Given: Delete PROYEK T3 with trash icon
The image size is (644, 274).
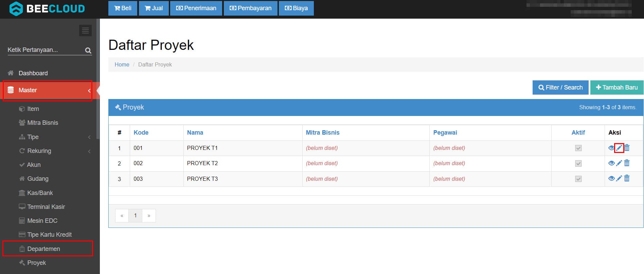Looking at the screenshot, I should (x=627, y=178).
